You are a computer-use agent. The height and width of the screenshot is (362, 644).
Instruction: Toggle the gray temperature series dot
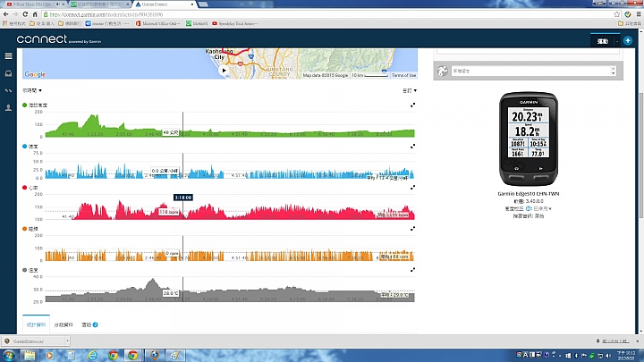[25, 270]
